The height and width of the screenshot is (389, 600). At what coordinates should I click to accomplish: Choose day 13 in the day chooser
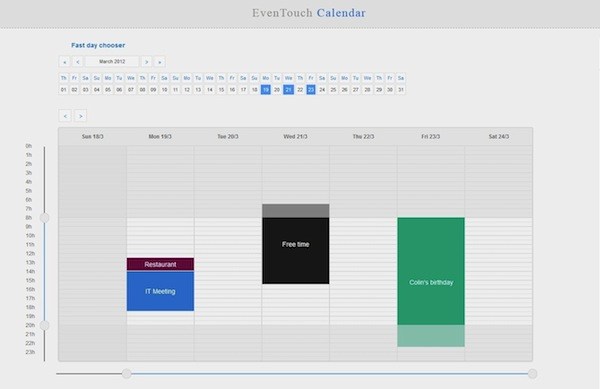click(x=198, y=90)
